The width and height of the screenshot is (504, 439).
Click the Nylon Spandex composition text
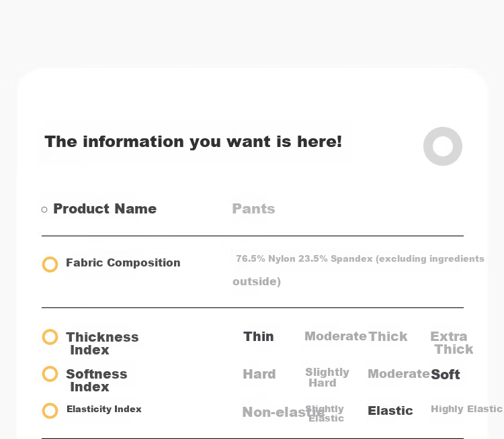pos(358,270)
